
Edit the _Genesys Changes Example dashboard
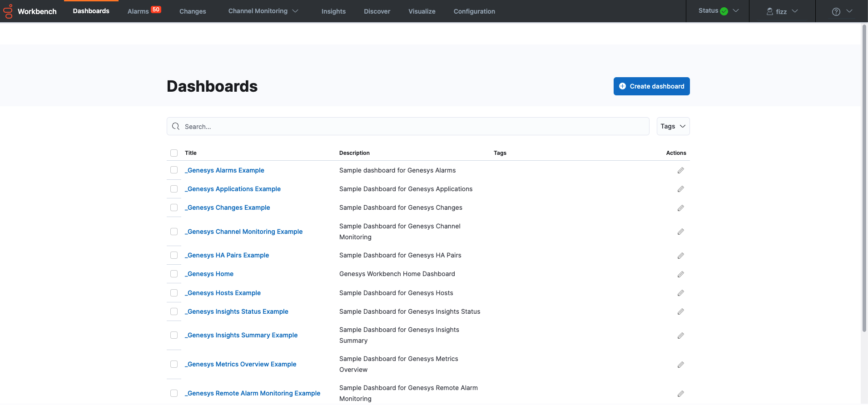(680, 208)
